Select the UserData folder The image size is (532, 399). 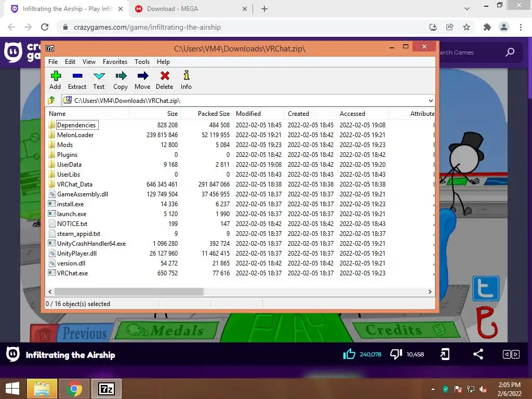point(69,164)
